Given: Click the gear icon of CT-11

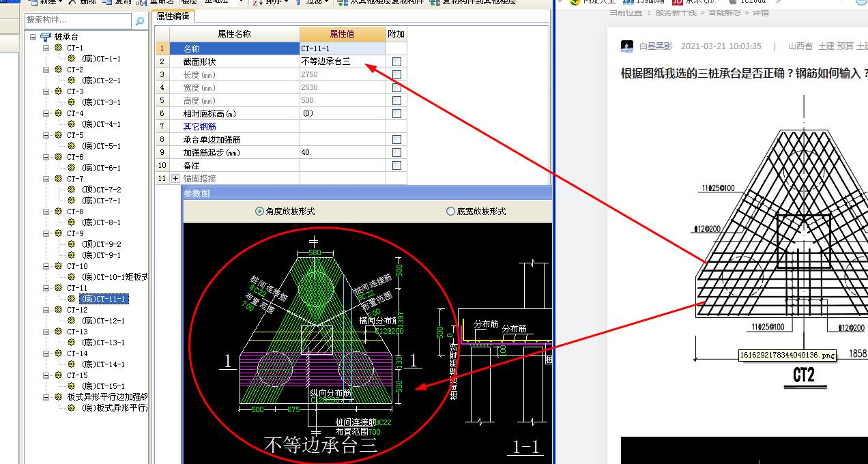Looking at the screenshot, I should 58,288.
